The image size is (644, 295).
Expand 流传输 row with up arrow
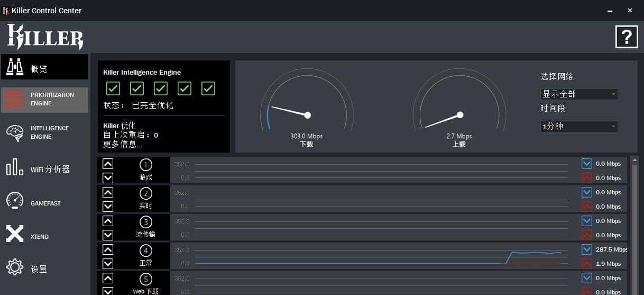108,221
